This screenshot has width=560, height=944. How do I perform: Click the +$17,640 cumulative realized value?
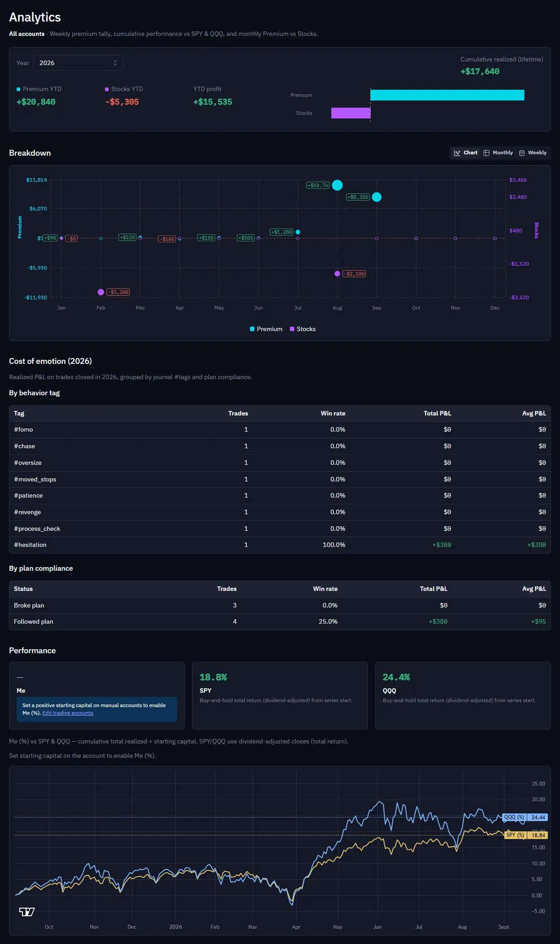(x=480, y=71)
